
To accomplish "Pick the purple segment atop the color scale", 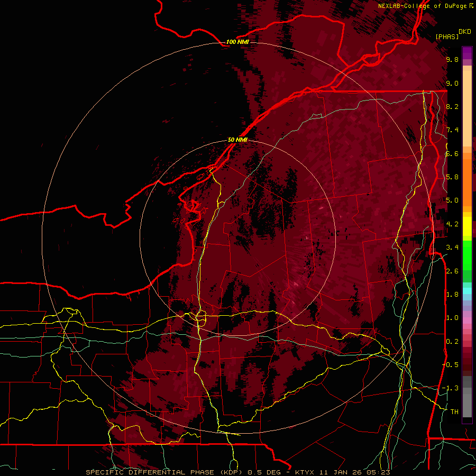I will [x=467, y=53].
